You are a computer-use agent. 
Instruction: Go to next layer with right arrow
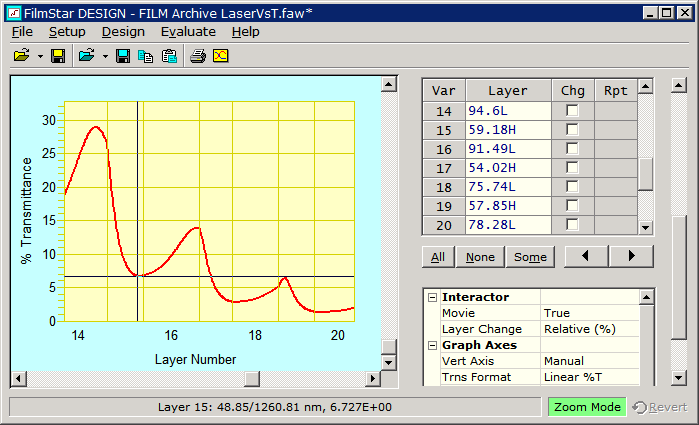(x=631, y=256)
